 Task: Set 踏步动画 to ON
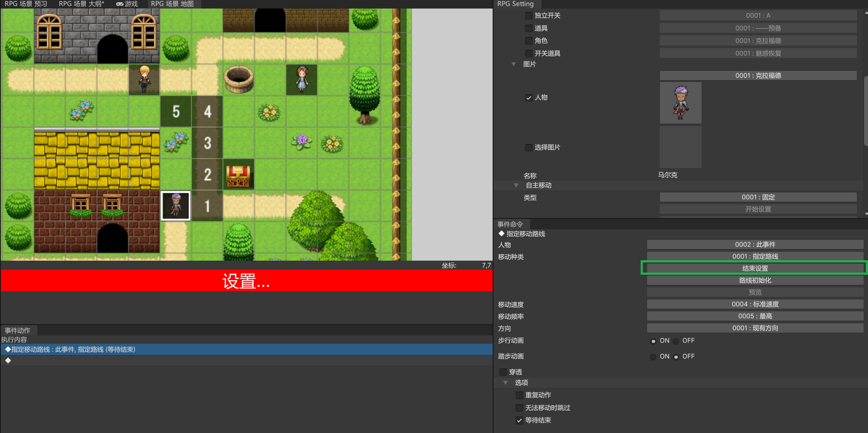653,357
